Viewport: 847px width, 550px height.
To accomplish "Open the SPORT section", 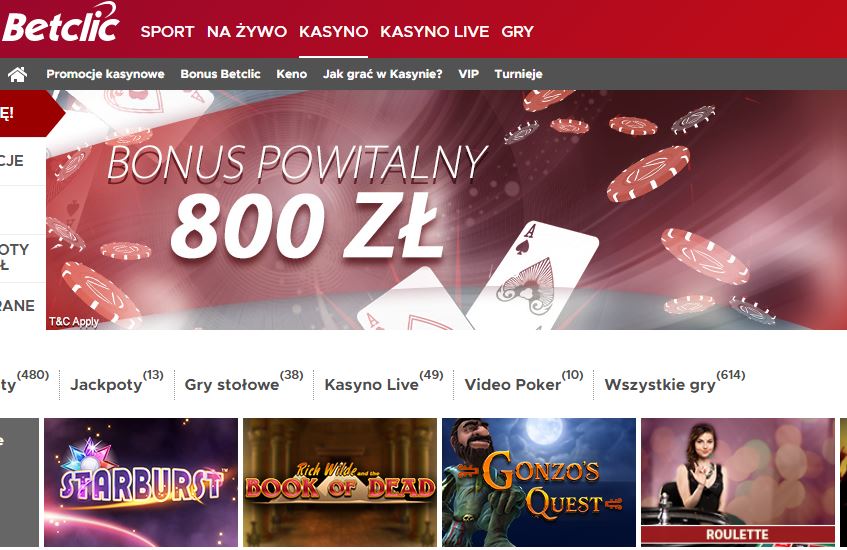I will (x=167, y=32).
